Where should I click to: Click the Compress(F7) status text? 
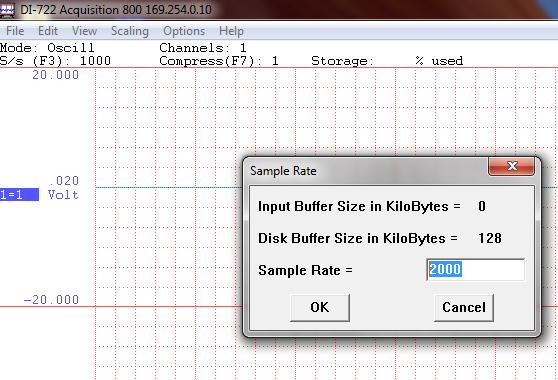click(219, 61)
